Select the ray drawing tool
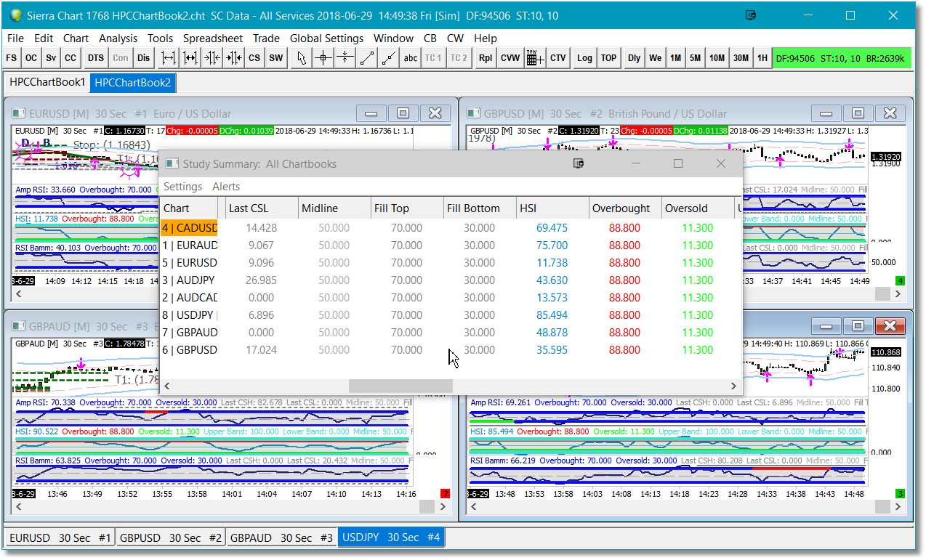Viewport: 926px width, 560px height. [390, 58]
